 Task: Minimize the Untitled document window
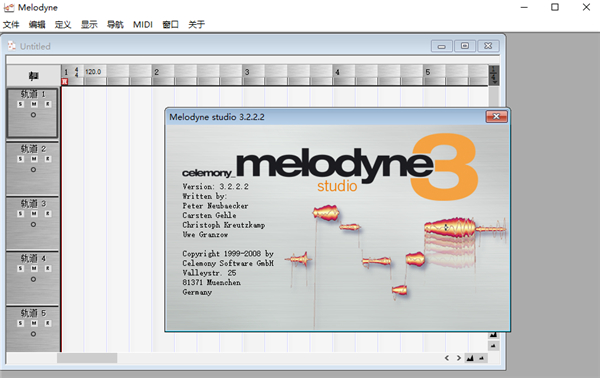442,46
